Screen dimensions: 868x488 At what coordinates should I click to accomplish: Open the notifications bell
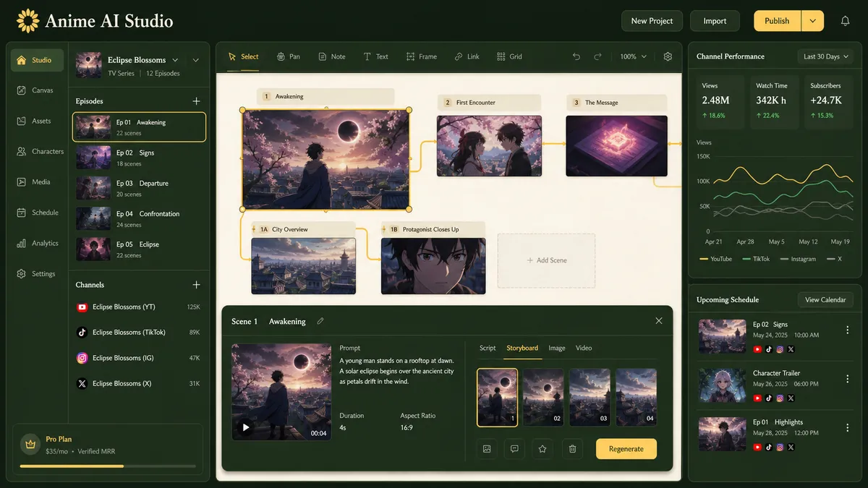pos(845,21)
